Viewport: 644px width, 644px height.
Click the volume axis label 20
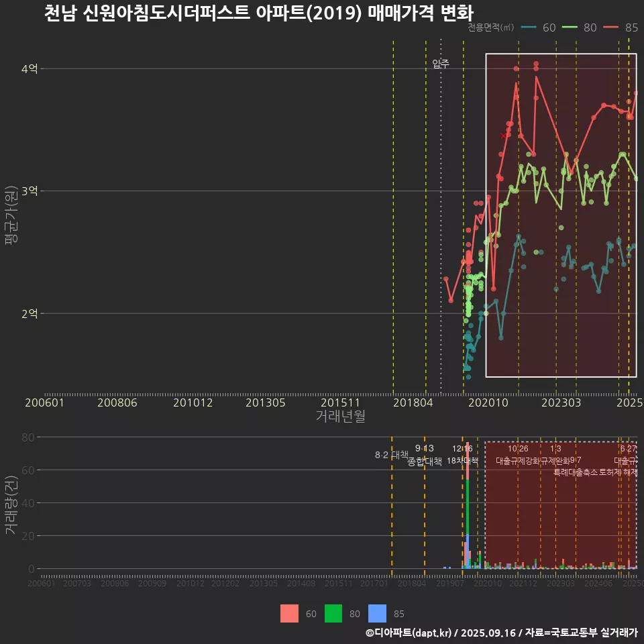click(28, 536)
